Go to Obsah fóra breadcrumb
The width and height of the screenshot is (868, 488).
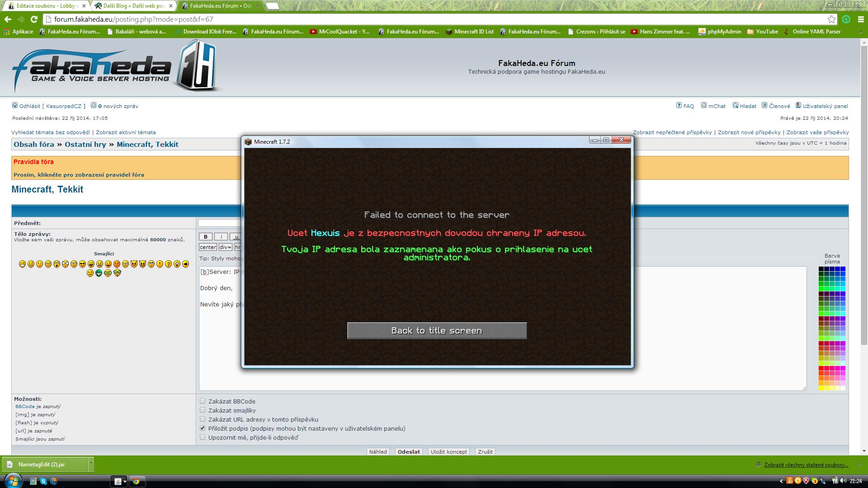[x=34, y=145]
